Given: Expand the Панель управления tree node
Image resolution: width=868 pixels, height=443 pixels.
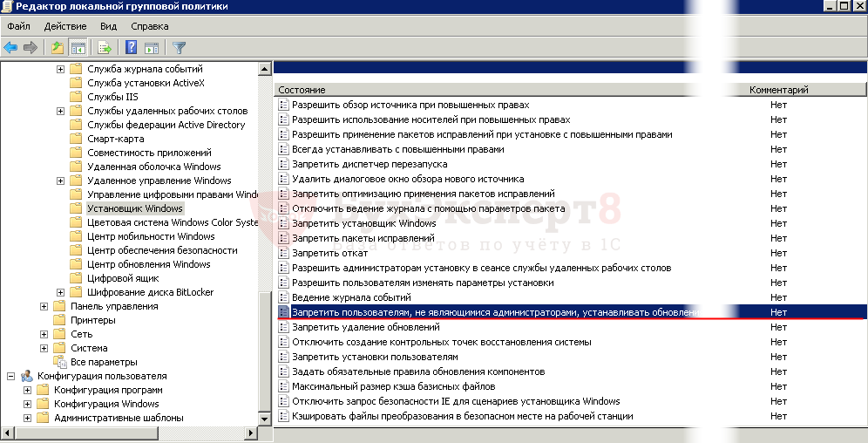Looking at the screenshot, I should coord(44,306).
